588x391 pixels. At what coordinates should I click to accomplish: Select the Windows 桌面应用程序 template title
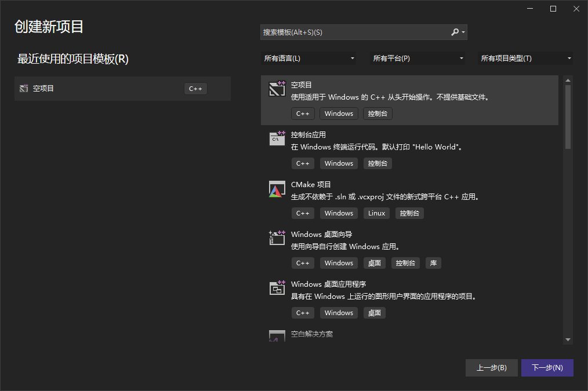[328, 284]
